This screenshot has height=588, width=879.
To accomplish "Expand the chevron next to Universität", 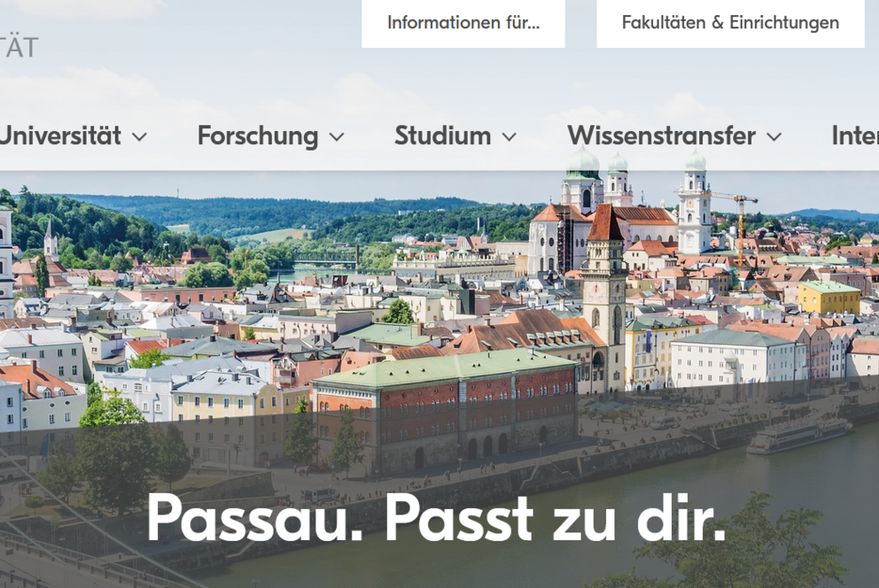I will click(x=140, y=136).
